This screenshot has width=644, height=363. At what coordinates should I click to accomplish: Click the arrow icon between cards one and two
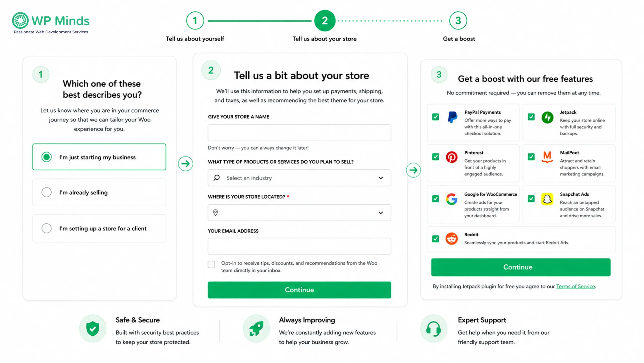pyautogui.click(x=185, y=164)
